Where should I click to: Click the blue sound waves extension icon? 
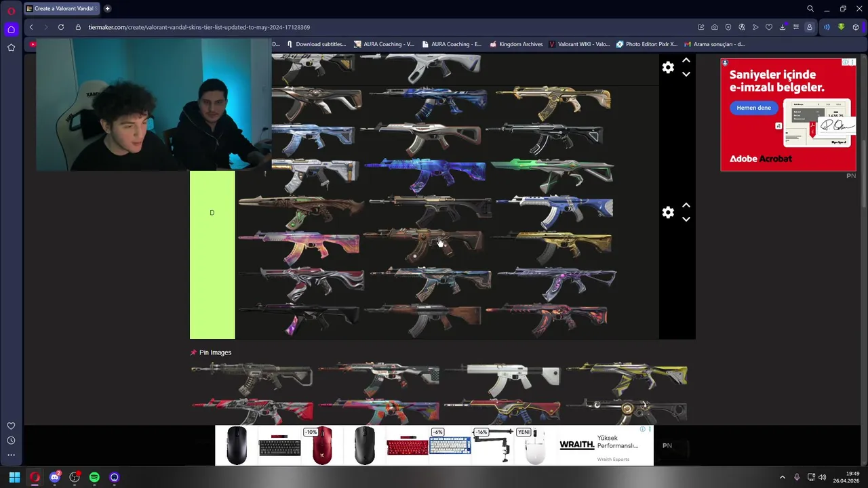tap(827, 27)
